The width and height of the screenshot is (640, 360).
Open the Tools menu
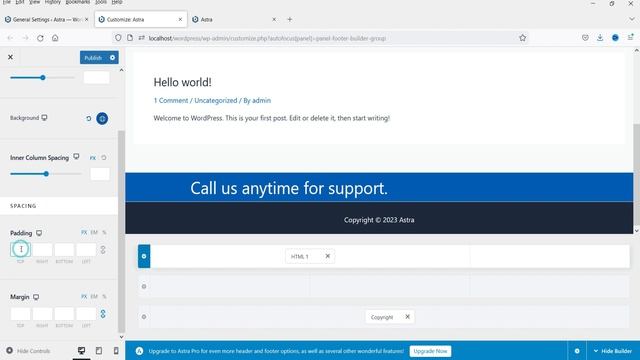pos(101,2)
